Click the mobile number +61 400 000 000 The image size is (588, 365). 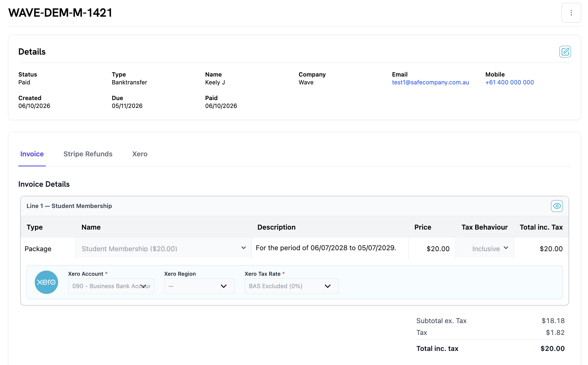click(510, 82)
